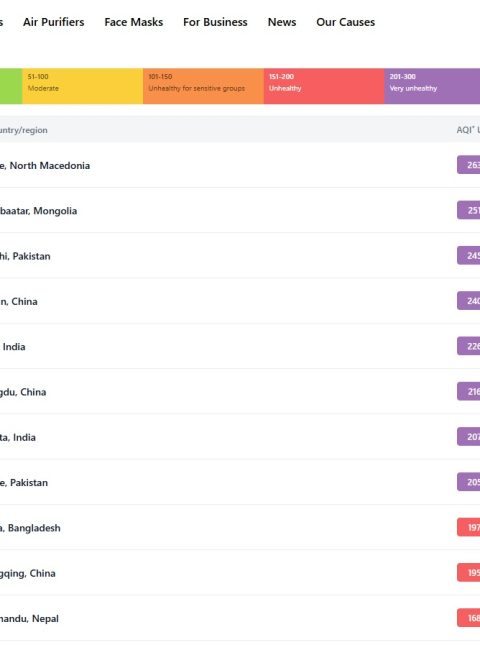Open the Face Masks menu item

click(x=134, y=22)
